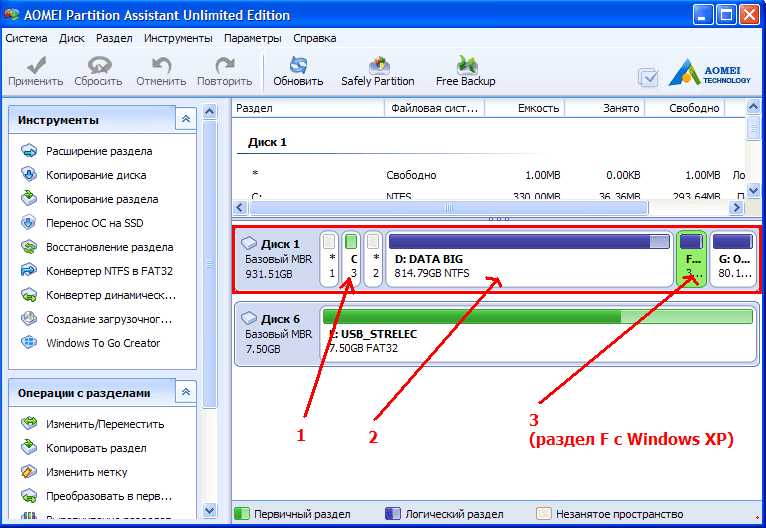This screenshot has width=766, height=528.
Task: Select the green F: partition block
Action: pyautogui.click(x=691, y=259)
